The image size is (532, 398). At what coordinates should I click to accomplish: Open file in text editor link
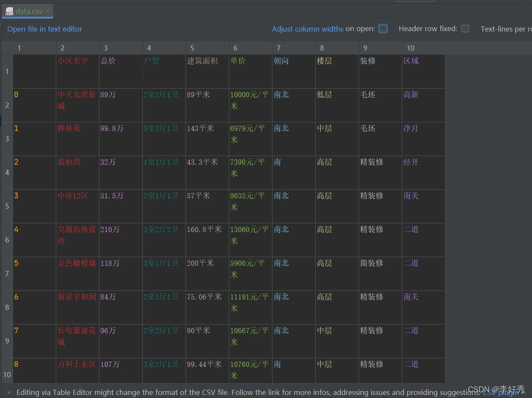[45, 29]
